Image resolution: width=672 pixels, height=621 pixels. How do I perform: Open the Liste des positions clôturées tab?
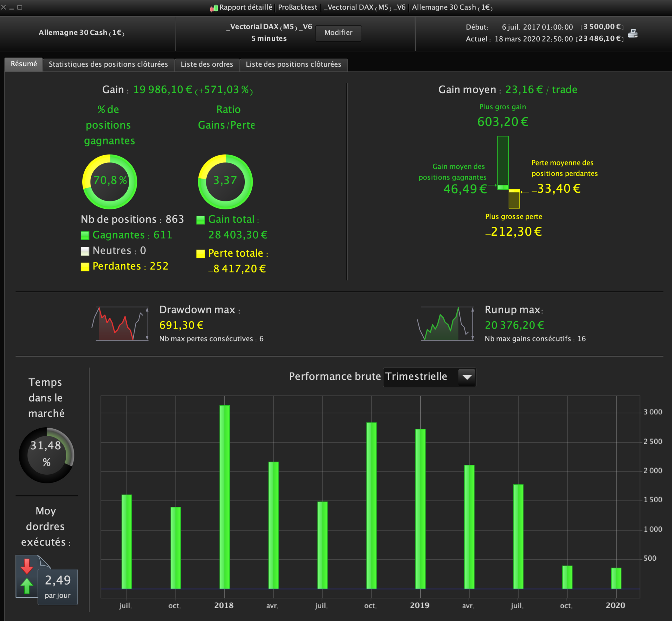pos(293,65)
